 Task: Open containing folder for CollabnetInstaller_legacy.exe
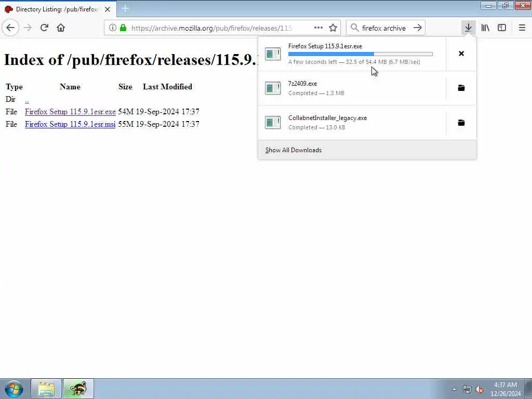click(461, 123)
